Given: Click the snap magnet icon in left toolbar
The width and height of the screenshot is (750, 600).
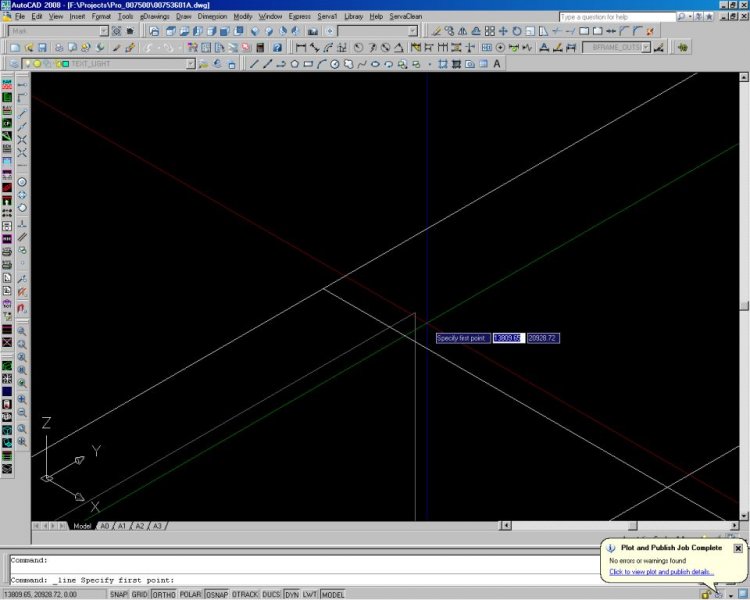Looking at the screenshot, I should pos(21,307).
